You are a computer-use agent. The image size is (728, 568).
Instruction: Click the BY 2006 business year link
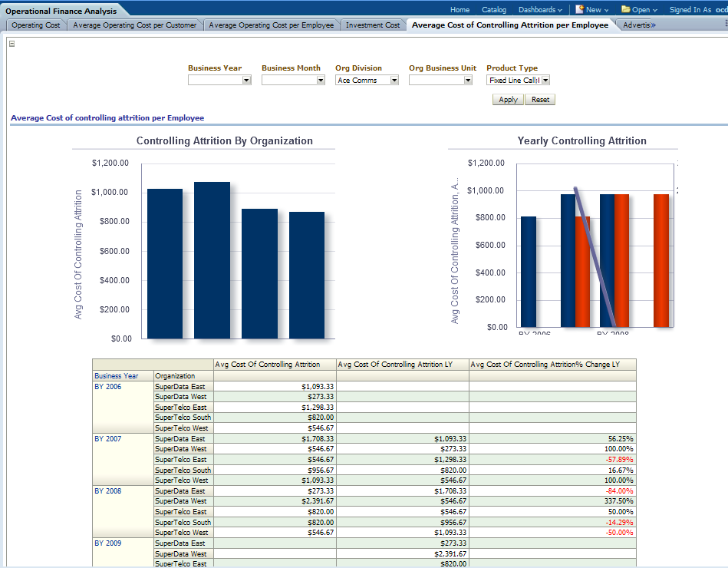tap(107, 386)
